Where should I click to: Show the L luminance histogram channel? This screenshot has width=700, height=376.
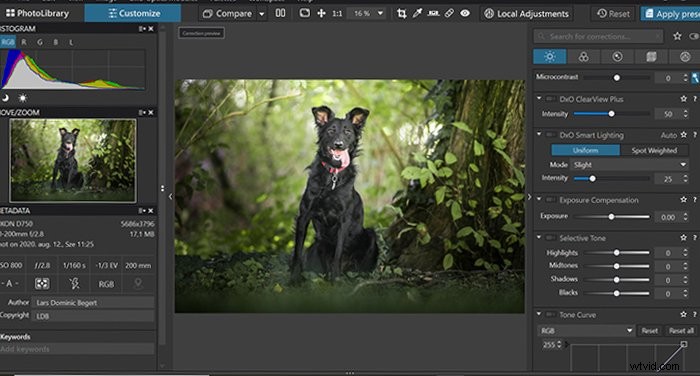tap(71, 42)
